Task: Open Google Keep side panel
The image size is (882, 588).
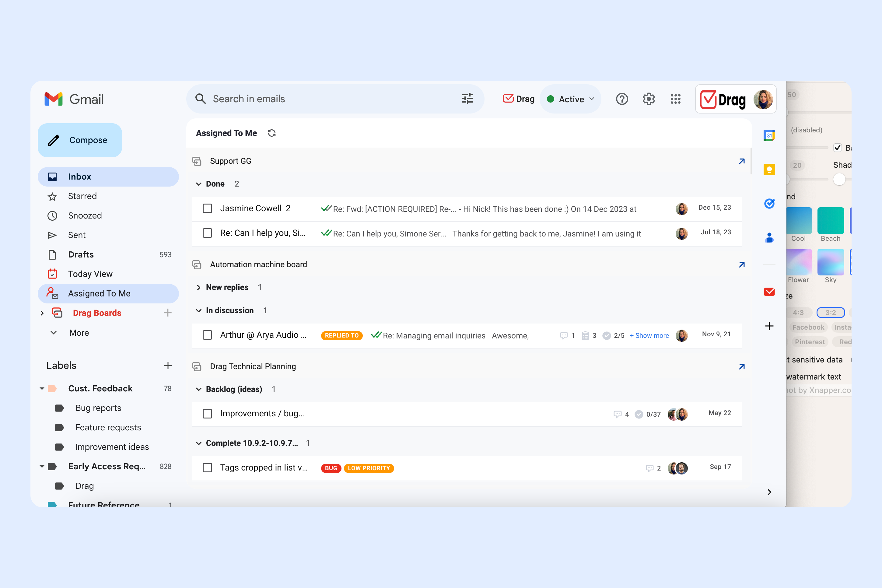Action: click(x=769, y=170)
